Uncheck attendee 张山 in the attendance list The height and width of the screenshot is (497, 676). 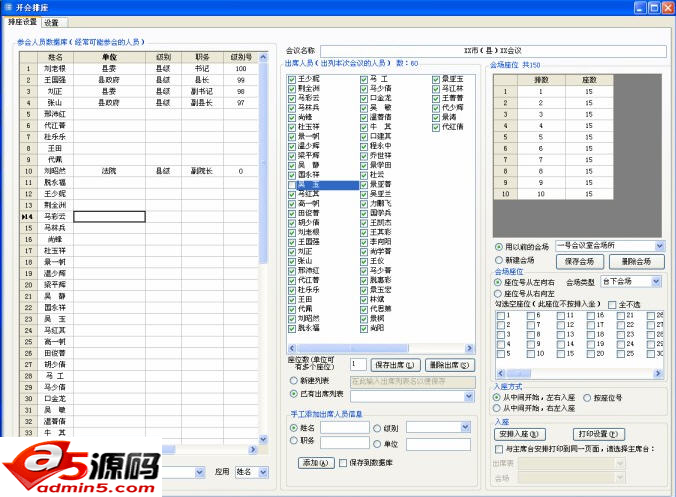point(292,261)
